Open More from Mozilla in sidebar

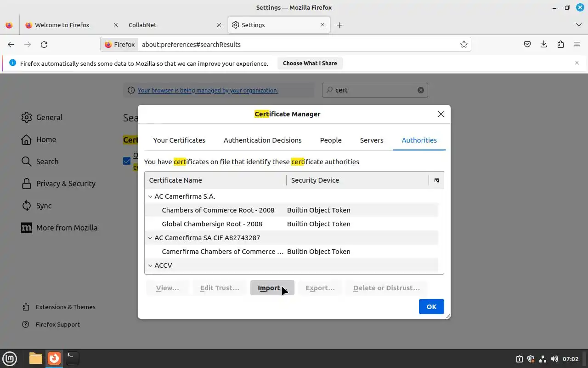(59, 228)
